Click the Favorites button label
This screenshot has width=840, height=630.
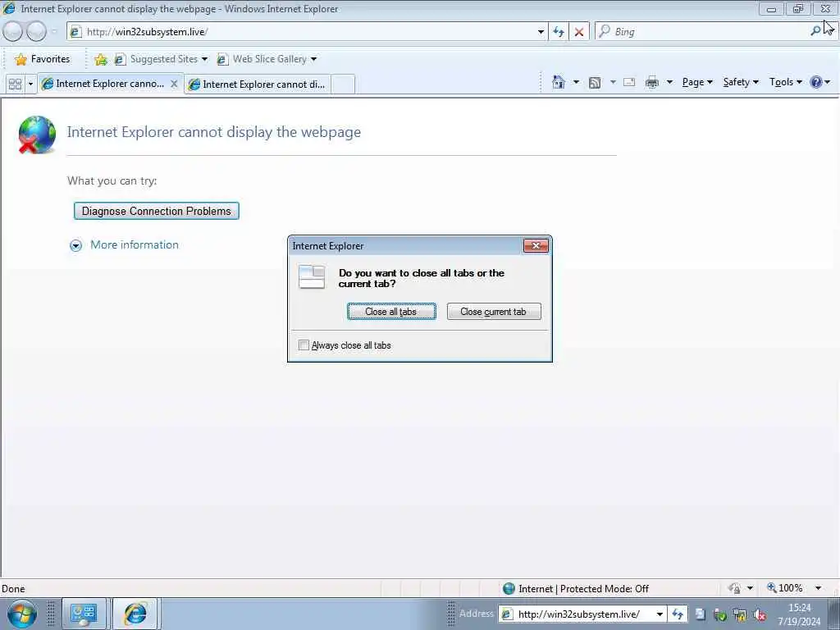coord(50,59)
